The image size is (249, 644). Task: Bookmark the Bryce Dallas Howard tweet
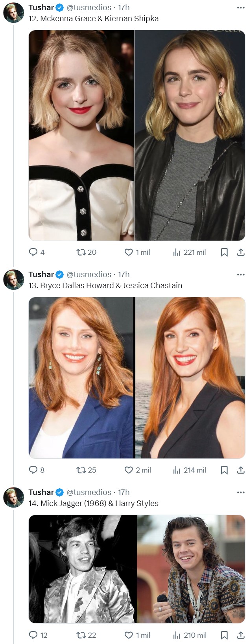click(224, 470)
